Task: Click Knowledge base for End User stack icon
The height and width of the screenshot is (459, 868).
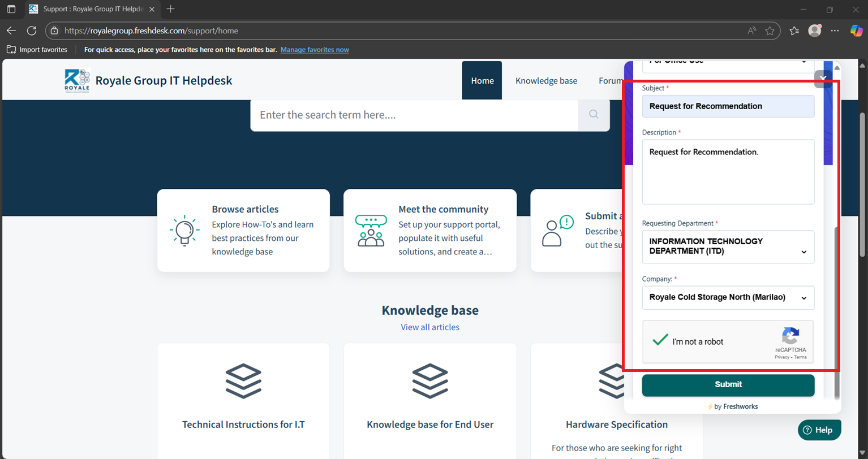Action: click(430, 381)
